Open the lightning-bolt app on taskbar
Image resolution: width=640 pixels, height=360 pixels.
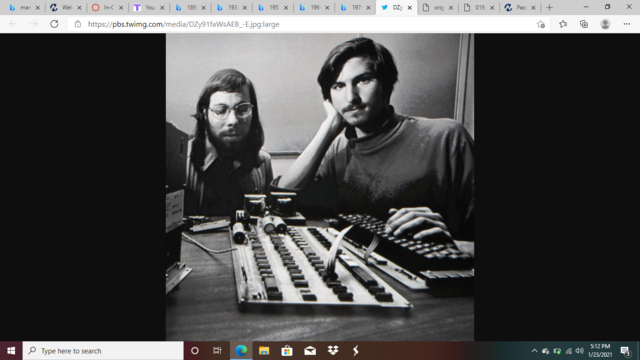356,351
